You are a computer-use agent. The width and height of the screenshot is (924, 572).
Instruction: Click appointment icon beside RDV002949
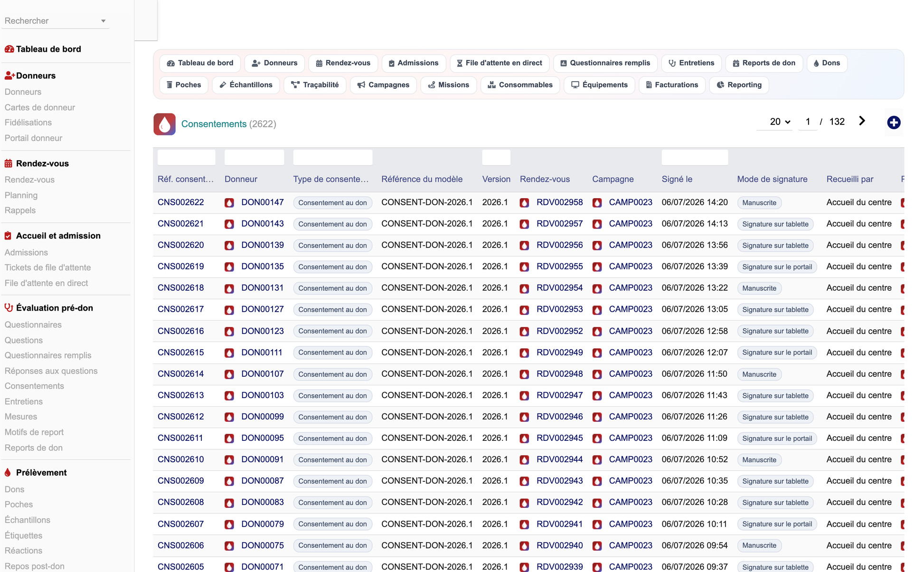[x=525, y=353]
